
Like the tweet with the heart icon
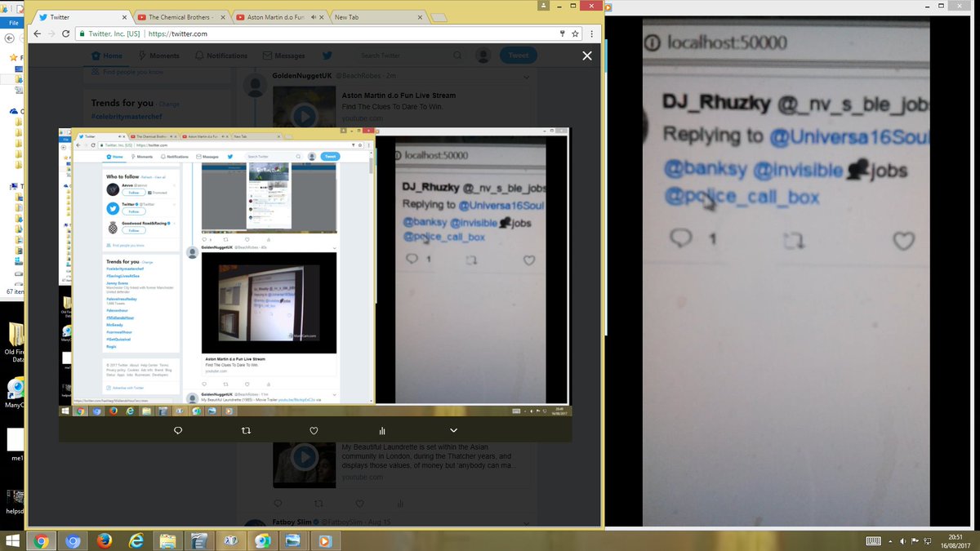click(x=314, y=430)
